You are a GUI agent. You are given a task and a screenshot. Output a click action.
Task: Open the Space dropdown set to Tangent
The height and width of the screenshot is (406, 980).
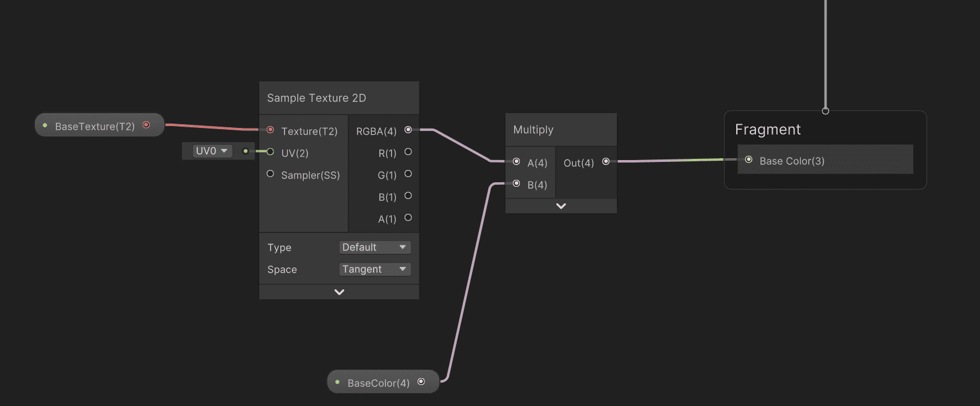375,269
